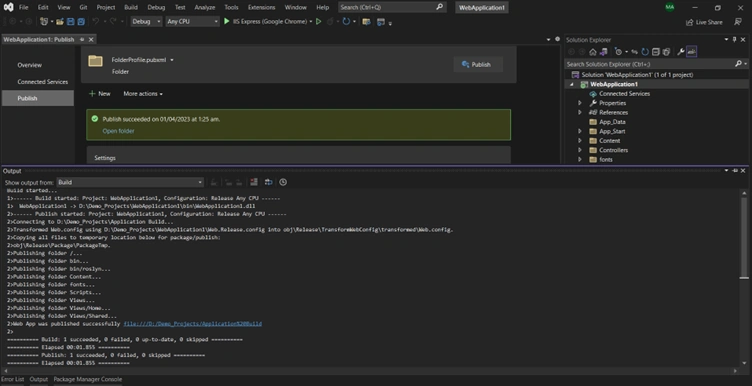Toggle auto-hide pin on Solution Explorer

click(734, 40)
